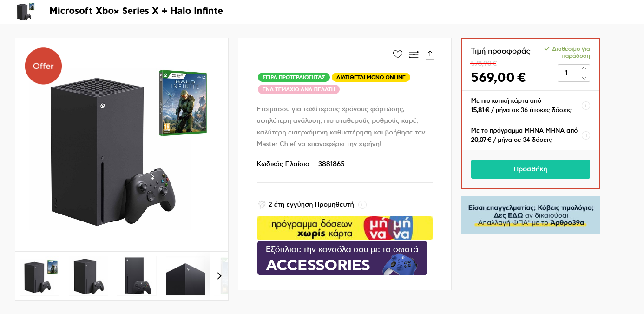Click the share product icon

click(430, 55)
